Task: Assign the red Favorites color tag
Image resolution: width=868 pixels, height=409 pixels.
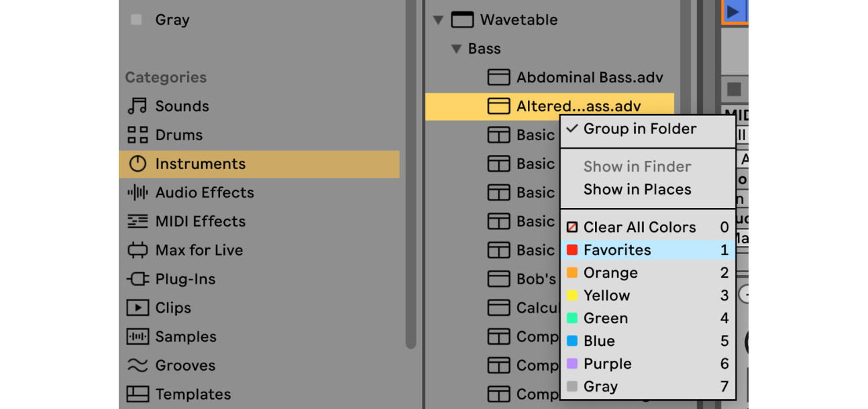Action: point(648,250)
